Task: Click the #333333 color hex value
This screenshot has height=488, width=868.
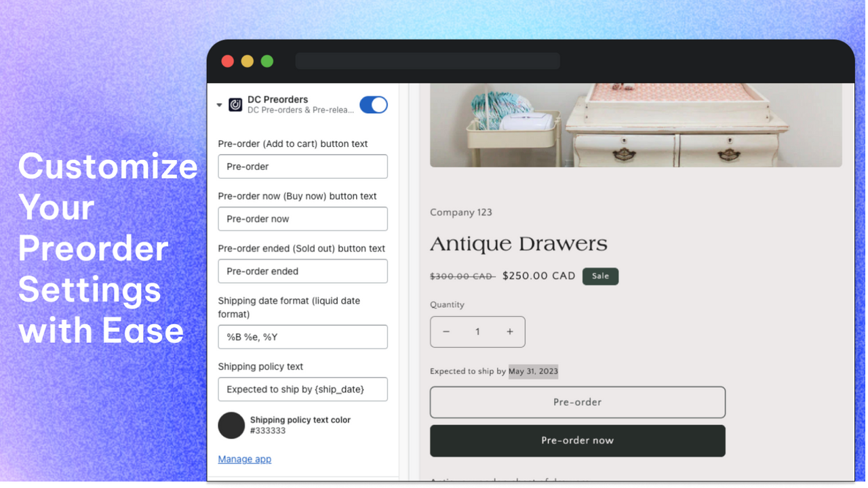Action: (x=268, y=430)
